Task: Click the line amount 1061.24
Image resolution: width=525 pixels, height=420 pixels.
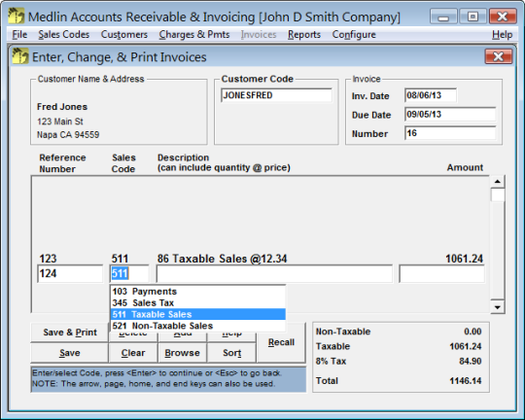Action: tap(464, 259)
